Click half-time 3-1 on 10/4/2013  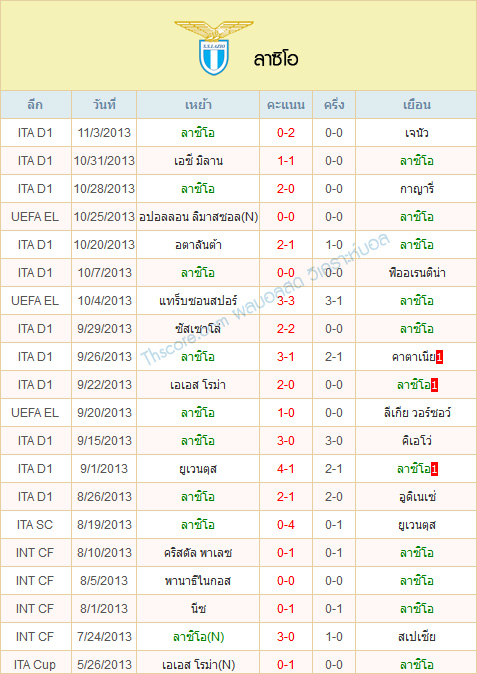point(334,301)
